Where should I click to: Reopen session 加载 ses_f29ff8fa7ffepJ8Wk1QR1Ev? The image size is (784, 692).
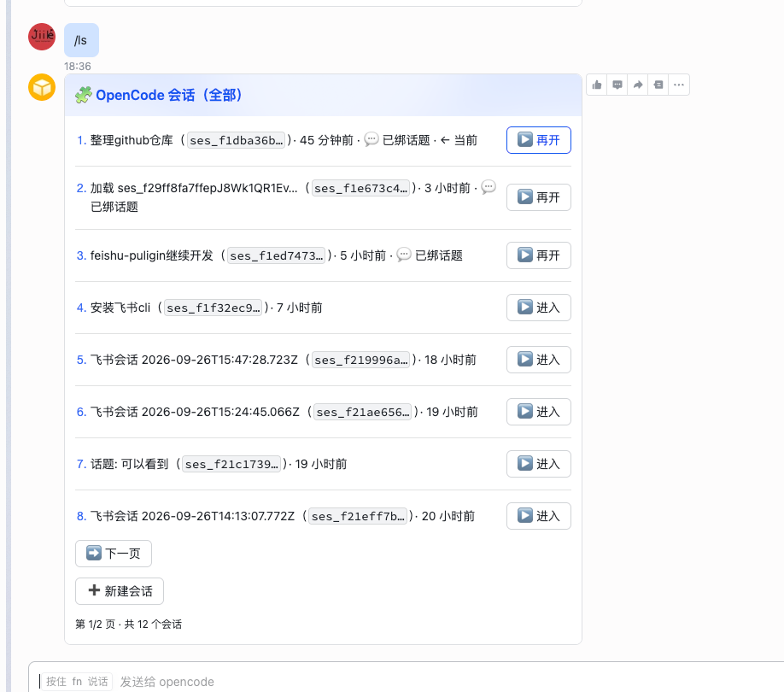(539, 197)
